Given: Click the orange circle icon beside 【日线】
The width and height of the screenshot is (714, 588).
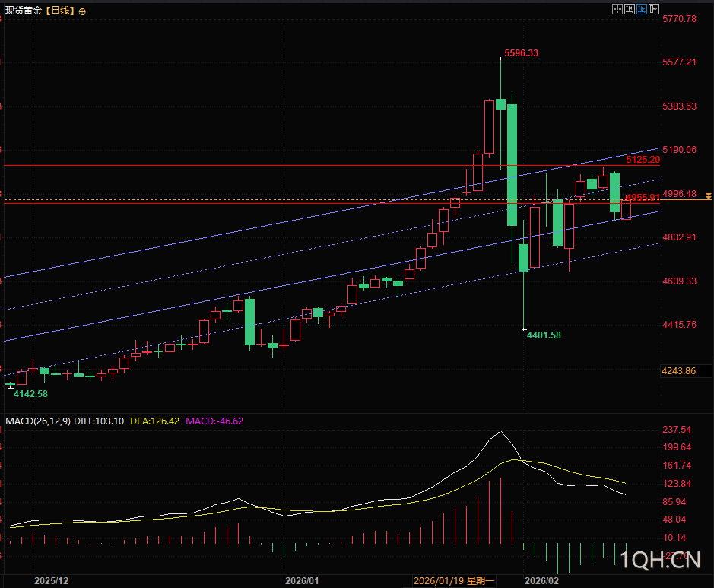Looking at the screenshot, I should pos(82,12).
